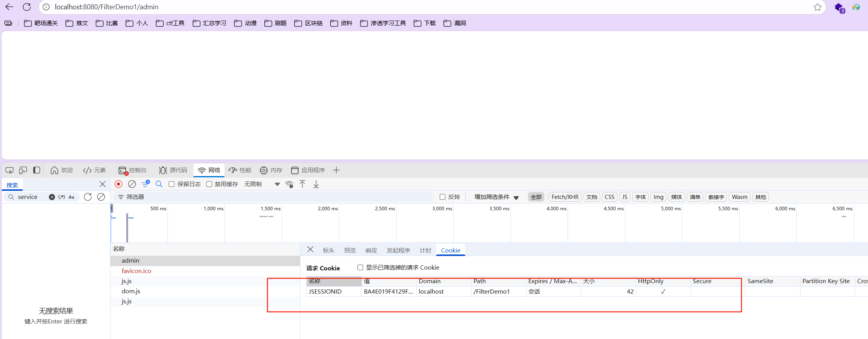
Task: Clear the network log
Action: pos(132,184)
